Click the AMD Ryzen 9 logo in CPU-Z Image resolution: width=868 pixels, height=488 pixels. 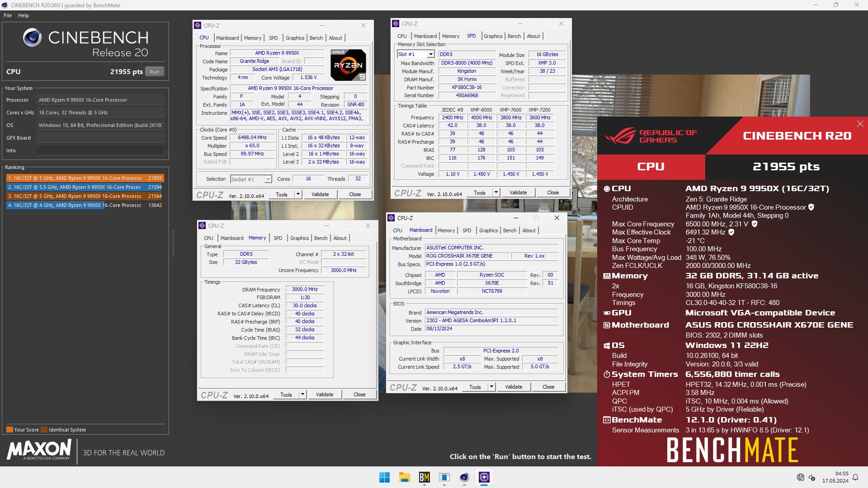(x=348, y=65)
